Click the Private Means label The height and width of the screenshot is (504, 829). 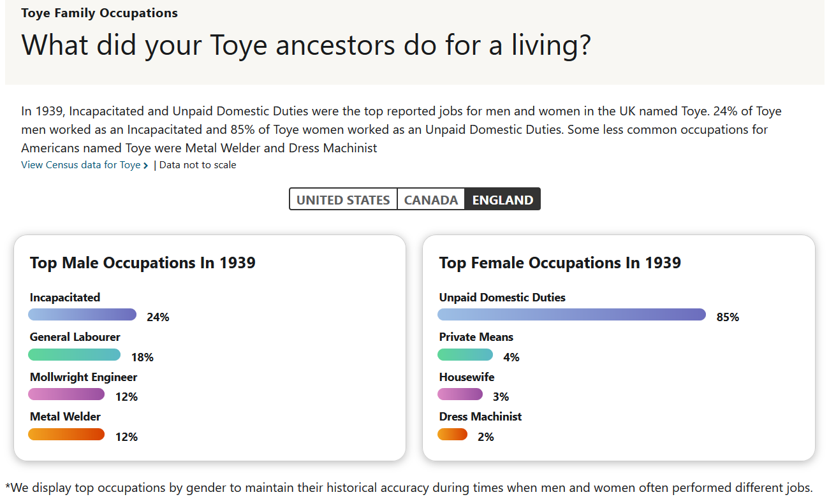pos(476,337)
